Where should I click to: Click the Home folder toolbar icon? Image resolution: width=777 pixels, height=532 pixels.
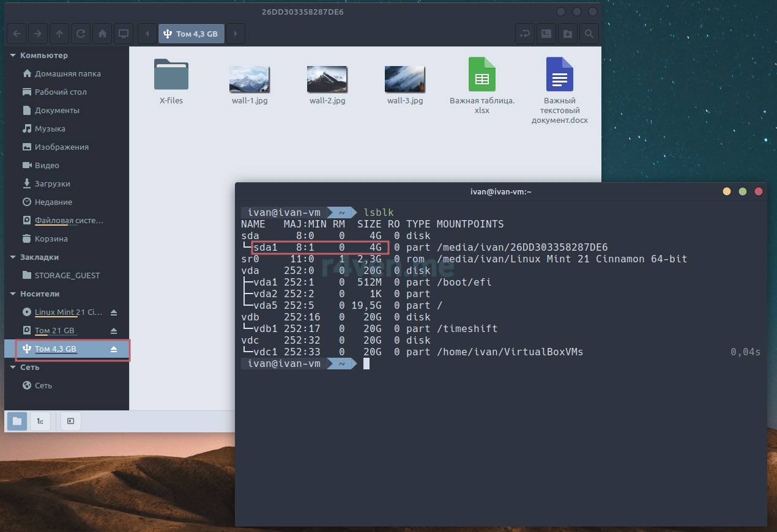(x=102, y=34)
